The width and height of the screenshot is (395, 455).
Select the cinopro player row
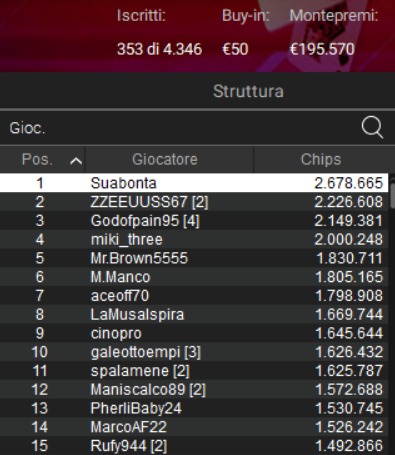[194, 333]
